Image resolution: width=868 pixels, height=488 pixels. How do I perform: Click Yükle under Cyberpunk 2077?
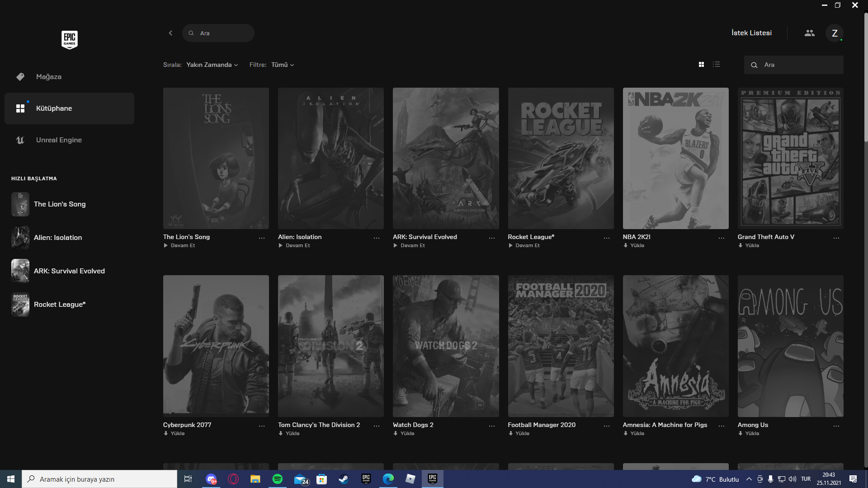(174, 433)
